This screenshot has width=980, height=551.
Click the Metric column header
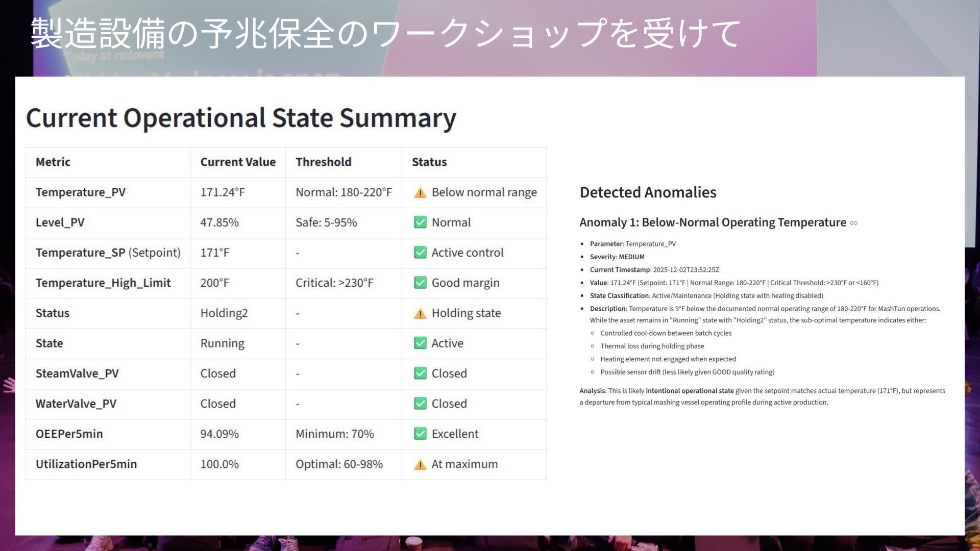click(53, 162)
